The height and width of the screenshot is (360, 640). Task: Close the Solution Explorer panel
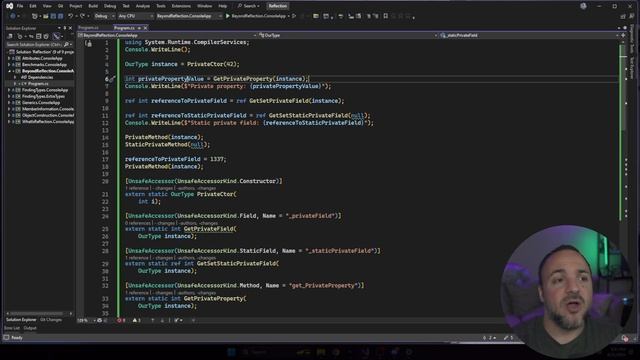[x=70, y=28]
